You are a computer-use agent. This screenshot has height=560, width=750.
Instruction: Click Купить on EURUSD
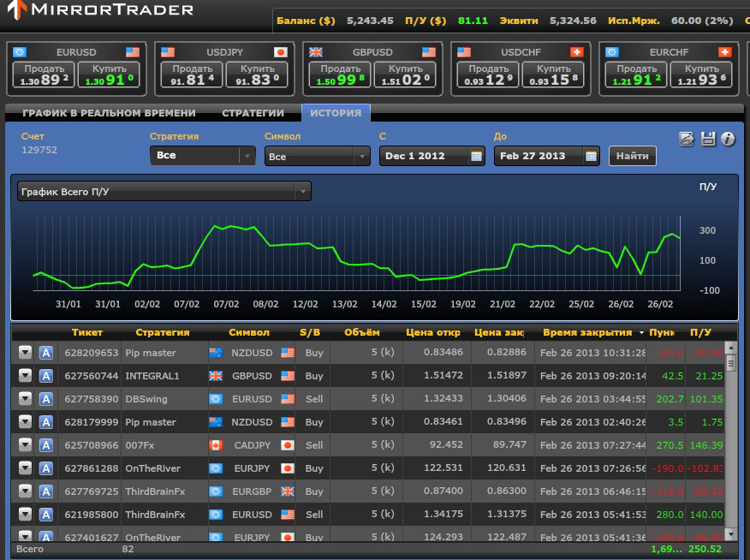pyautogui.click(x=110, y=74)
